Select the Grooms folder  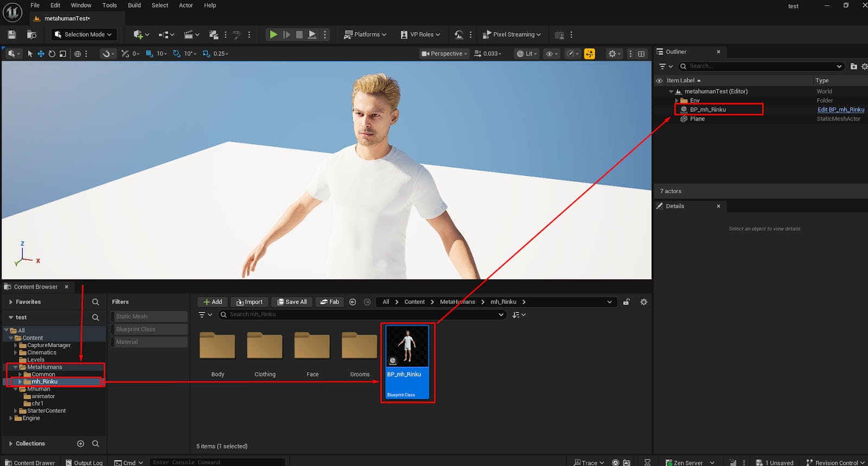[x=360, y=354]
